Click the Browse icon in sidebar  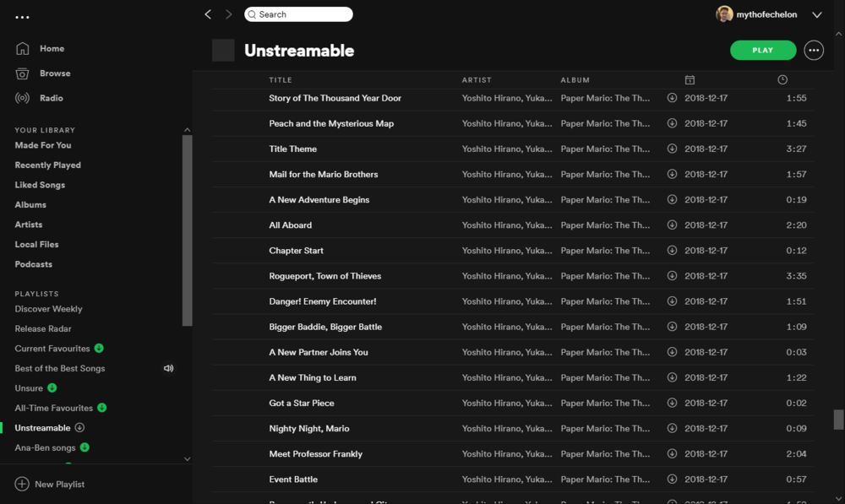(22, 73)
